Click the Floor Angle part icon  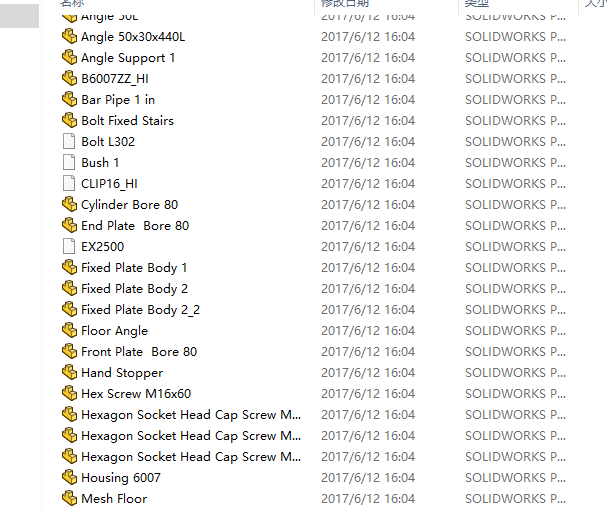70,330
